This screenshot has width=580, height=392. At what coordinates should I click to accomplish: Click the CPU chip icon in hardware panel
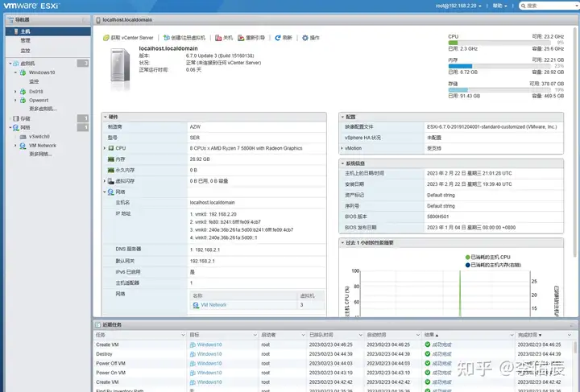coord(111,148)
